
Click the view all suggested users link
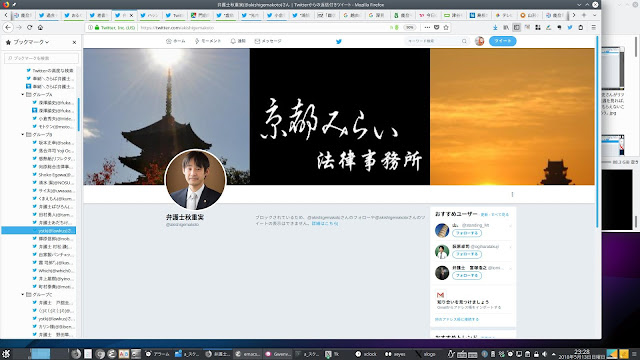click(500, 215)
